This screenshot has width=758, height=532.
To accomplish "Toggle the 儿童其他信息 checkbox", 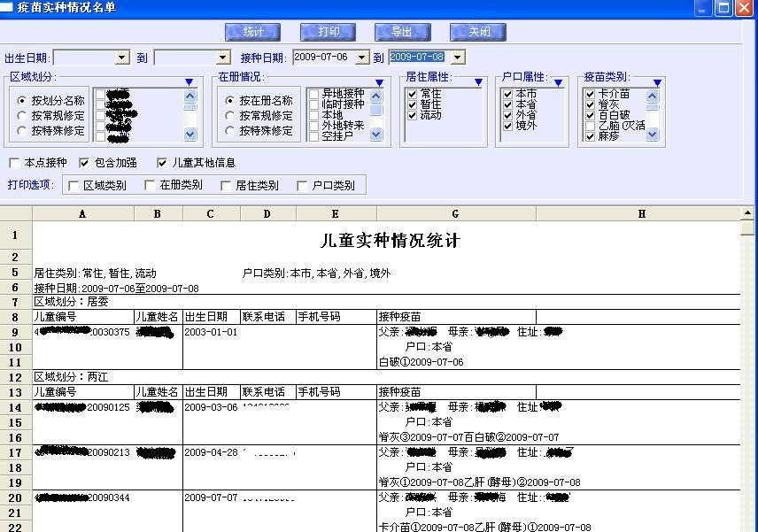I will pyautogui.click(x=162, y=163).
